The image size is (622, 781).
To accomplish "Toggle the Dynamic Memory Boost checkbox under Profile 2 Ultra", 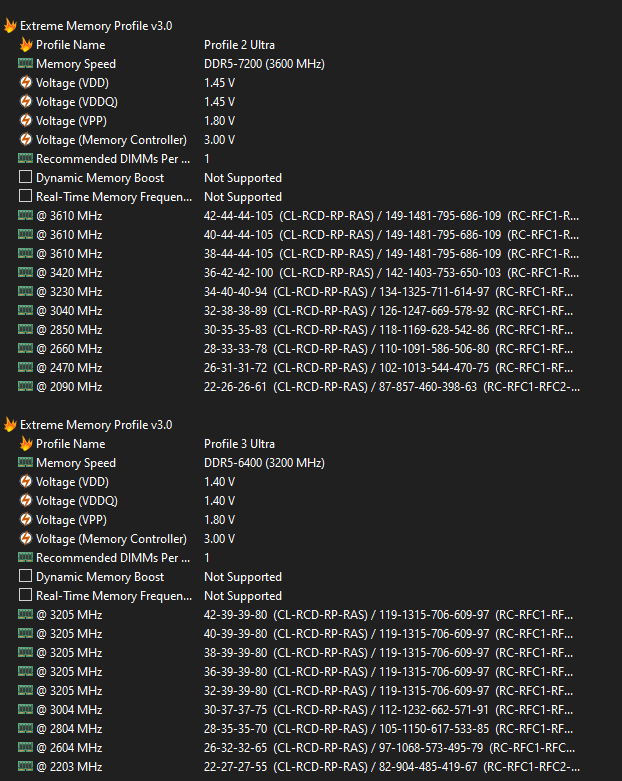I will coord(25,177).
